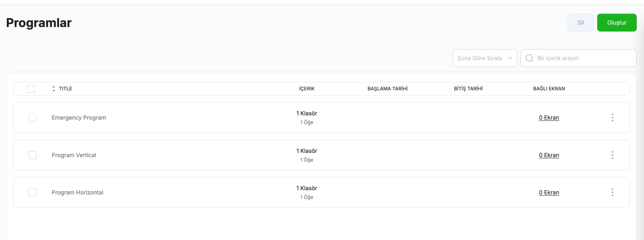Click 1 Öğe in Emergency Program row
Screen dimensions: 644x240
(x=307, y=122)
